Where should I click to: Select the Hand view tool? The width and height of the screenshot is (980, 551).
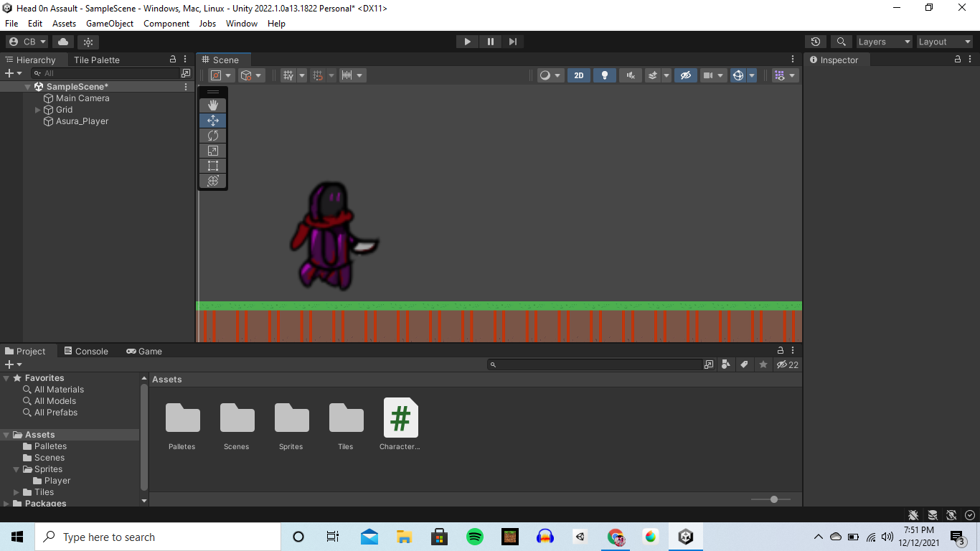pos(212,105)
